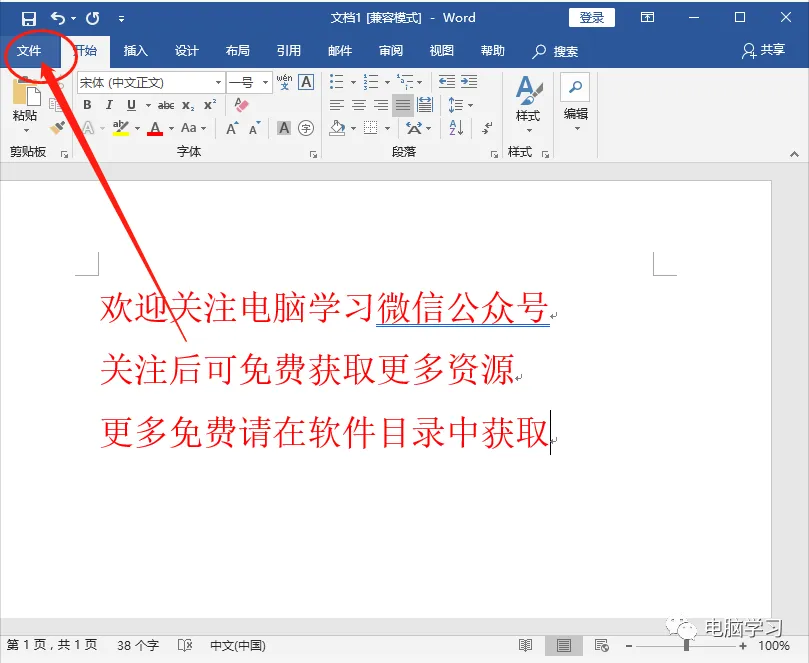Apply bullet list

pyautogui.click(x=336, y=82)
